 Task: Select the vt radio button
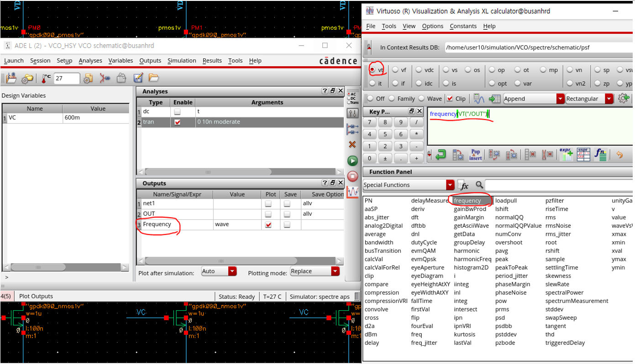pos(373,70)
